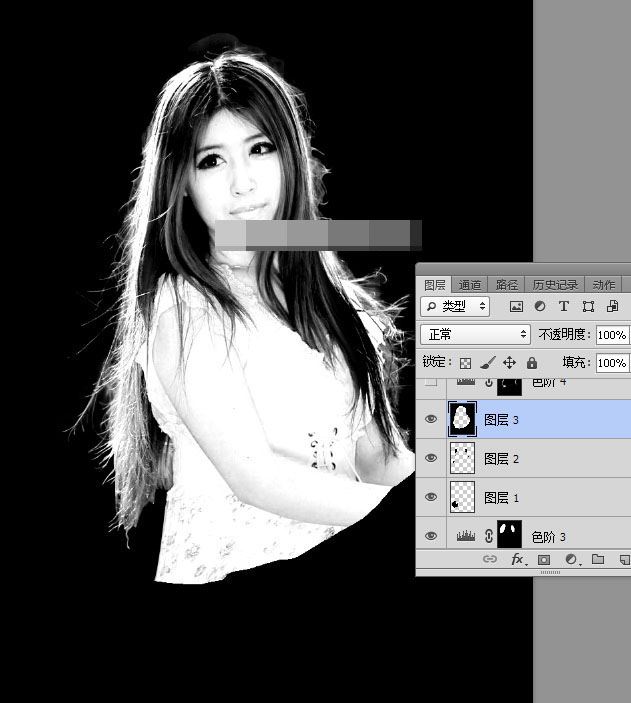Create new group folder icon

click(x=597, y=560)
